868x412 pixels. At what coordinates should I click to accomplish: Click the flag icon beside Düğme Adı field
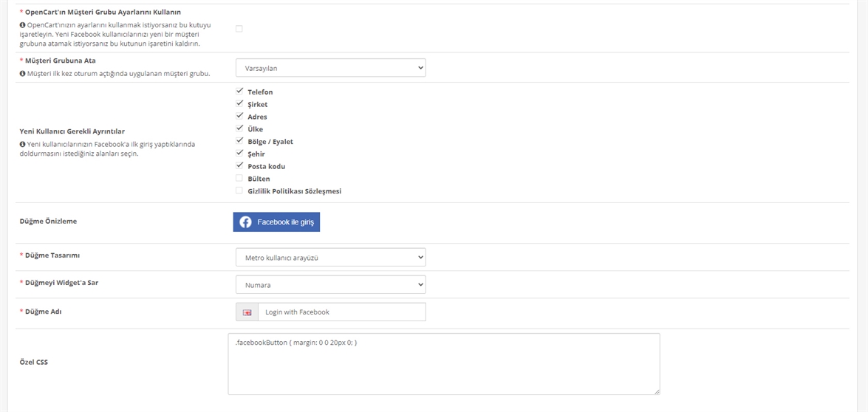(x=247, y=312)
